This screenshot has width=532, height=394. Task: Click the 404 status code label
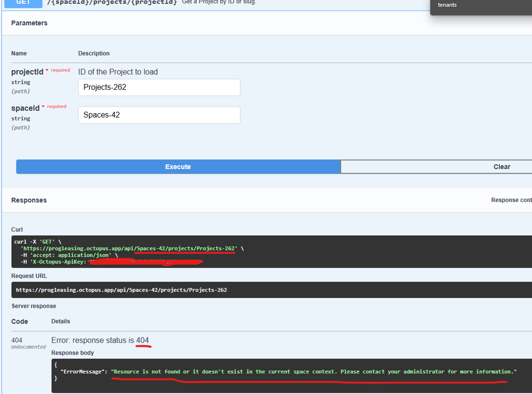point(16,340)
